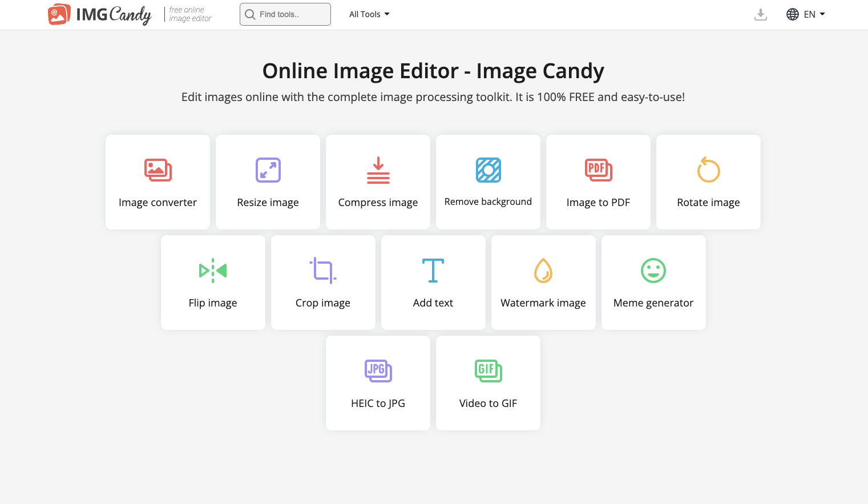The width and height of the screenshot is (868, 504).
Task: Choose the Remove background striped icon
Action: point(488,170)
